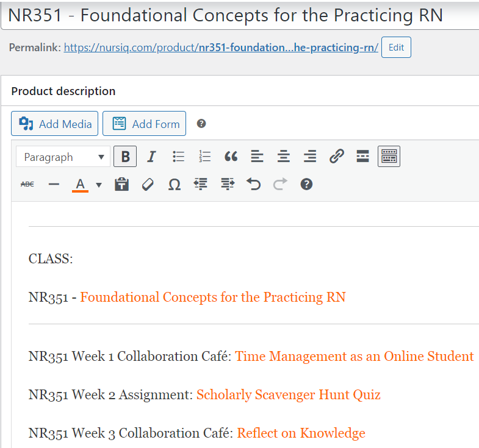Open the special character Omega picker
Viewport: 479px width, 448px height.
(175, 184)
